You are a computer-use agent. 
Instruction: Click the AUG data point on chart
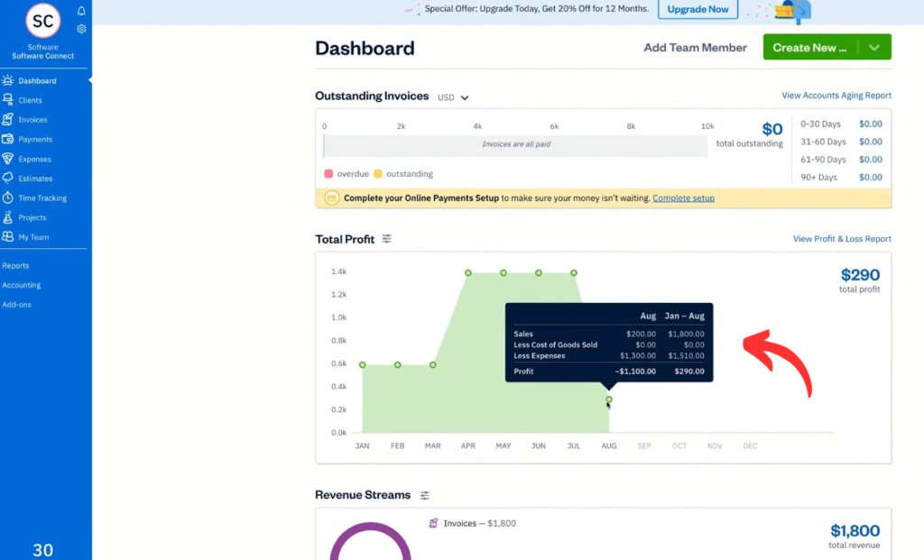(x=609, y=399)
